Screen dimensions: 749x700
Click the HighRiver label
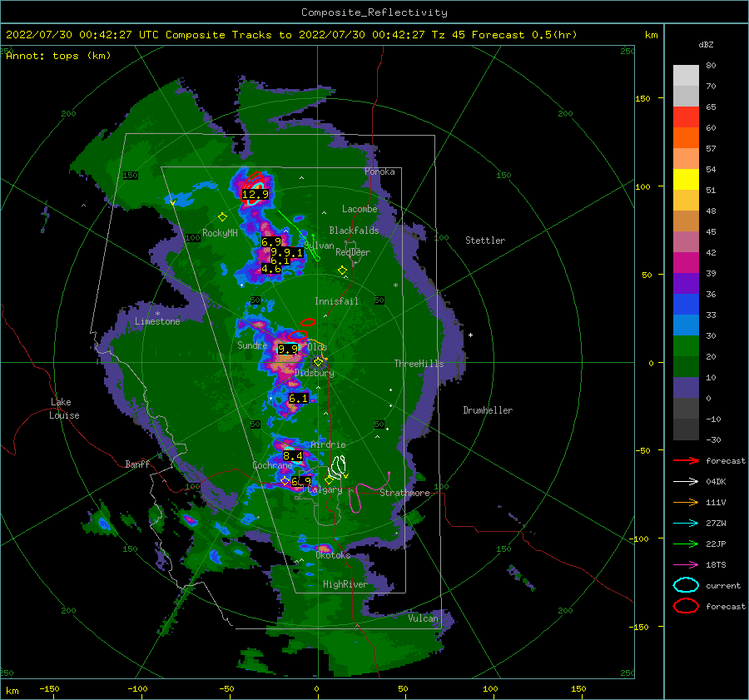pos(345,584)
